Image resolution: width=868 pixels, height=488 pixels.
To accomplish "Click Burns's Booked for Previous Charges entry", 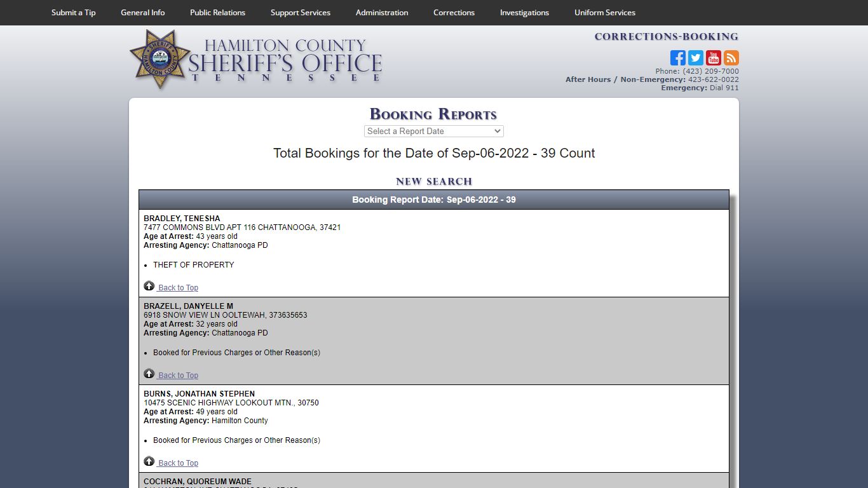I will [236, 440].
